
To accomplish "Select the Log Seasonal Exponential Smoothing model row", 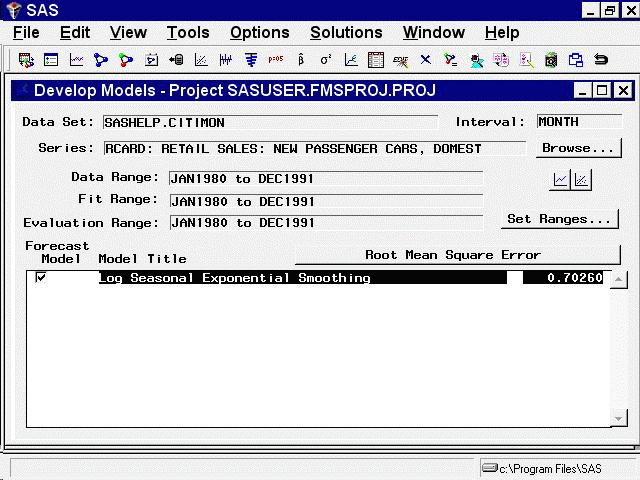I will [300, 278].
